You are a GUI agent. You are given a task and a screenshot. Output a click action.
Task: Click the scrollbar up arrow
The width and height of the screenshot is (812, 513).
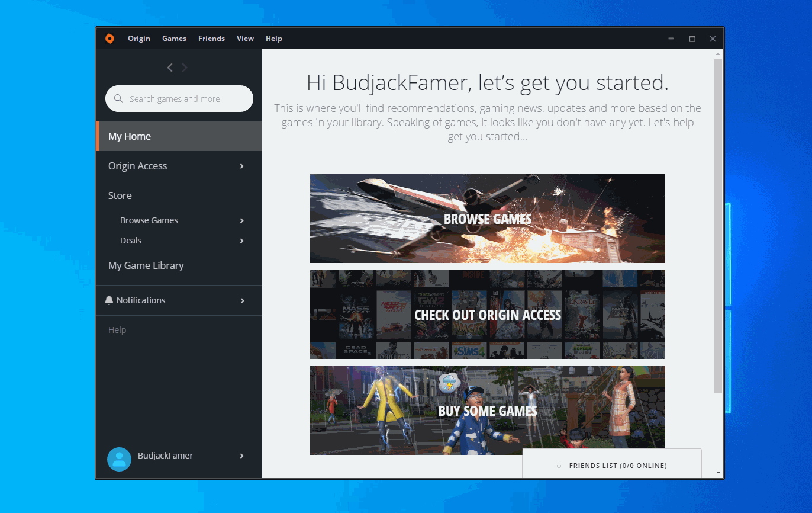tap(718, 53)
